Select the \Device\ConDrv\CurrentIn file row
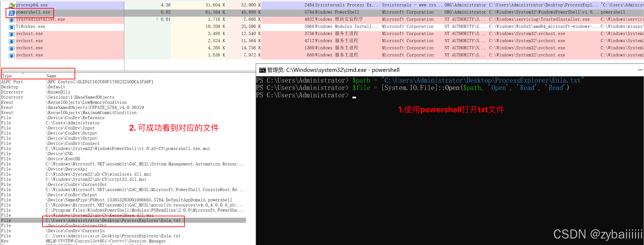644x245 pixels. pos(123,231)
